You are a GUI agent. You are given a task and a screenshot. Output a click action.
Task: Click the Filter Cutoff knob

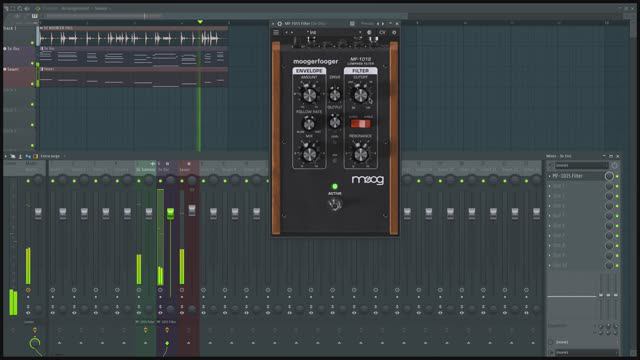pos(360,95)
